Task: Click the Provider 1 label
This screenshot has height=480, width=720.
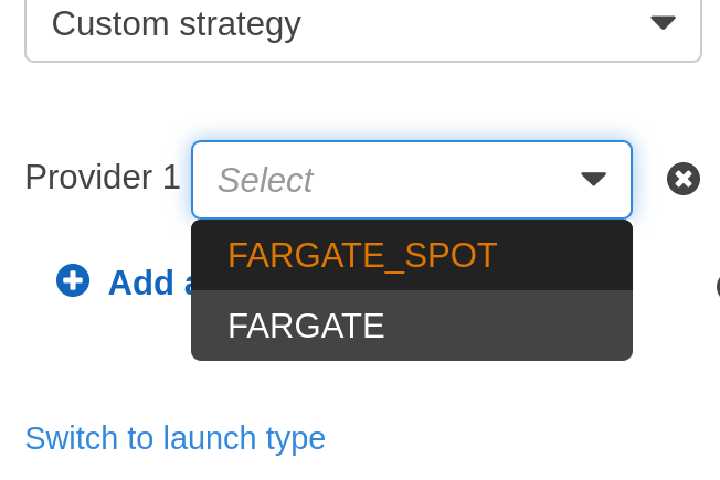Action: click(x=102, y=178)
